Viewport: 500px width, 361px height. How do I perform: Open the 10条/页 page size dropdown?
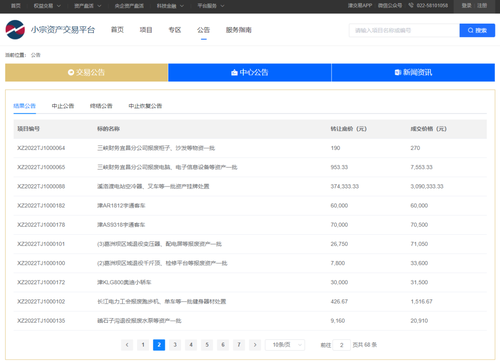[x=285, y=345]
